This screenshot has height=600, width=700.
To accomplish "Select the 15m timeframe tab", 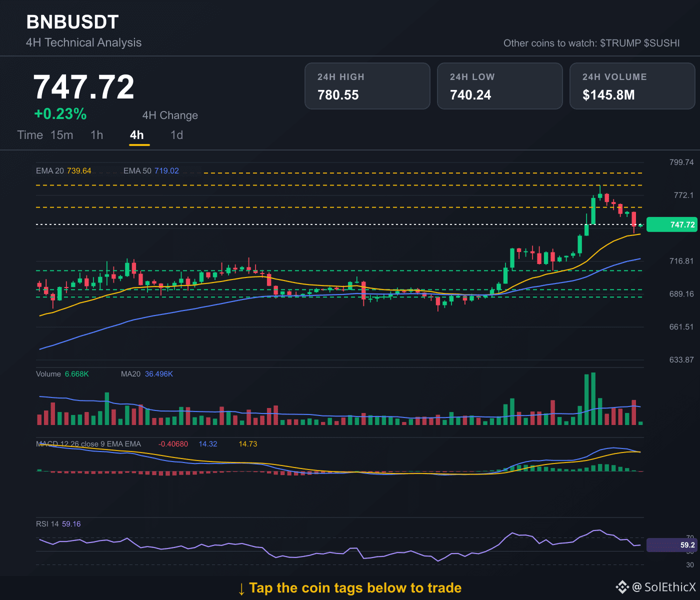I will point(62,135).
